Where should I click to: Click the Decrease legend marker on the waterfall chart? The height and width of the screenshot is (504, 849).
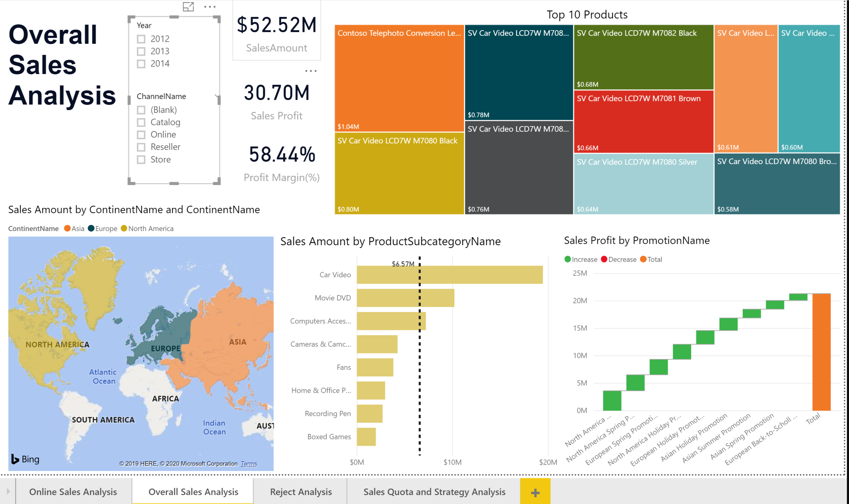(x=604, y=259)
